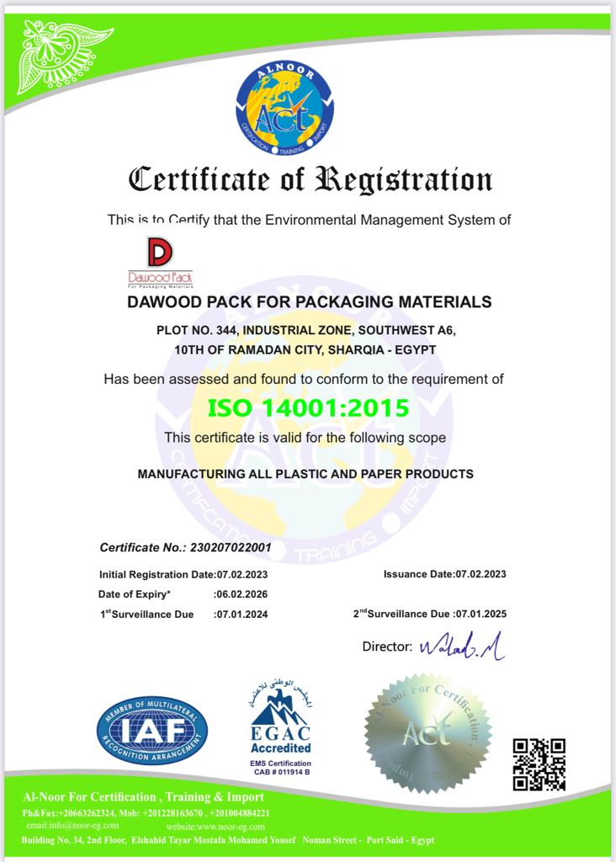The width and height of the screenshot is (616, 862).
Task: Click the Plot No. 344 address line
Action: [x=306, y=330]
